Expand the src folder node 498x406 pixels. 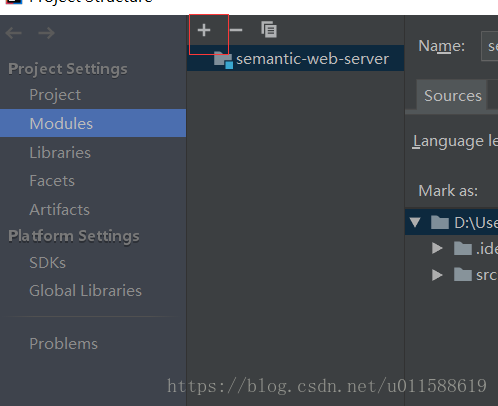click(437, 275)
